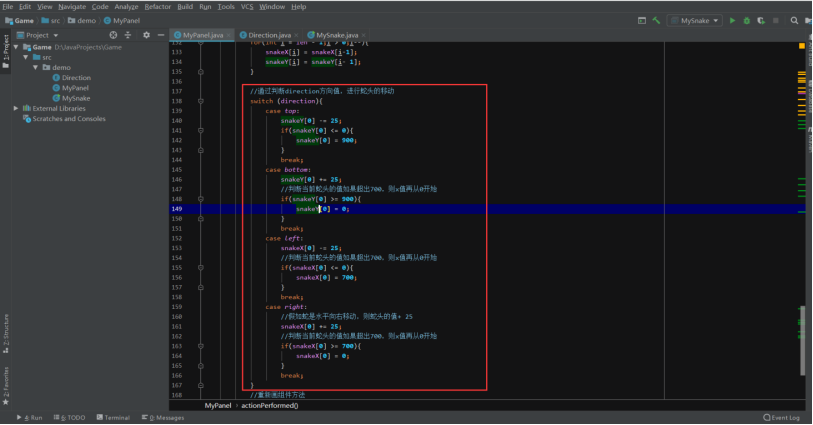813x425 pixels.
Task: Click yellow inspection status square indicator
Action: pyautogui.click(x=802, y=46)
